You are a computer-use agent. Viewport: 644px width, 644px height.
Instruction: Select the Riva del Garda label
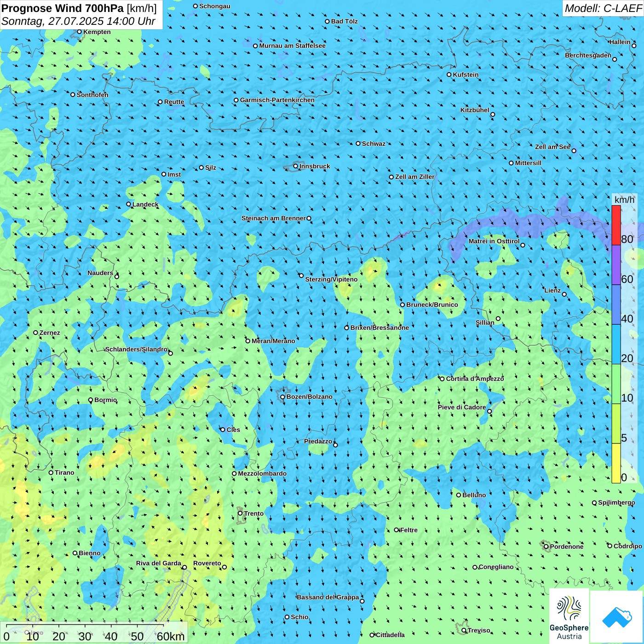tap(159, 563)
